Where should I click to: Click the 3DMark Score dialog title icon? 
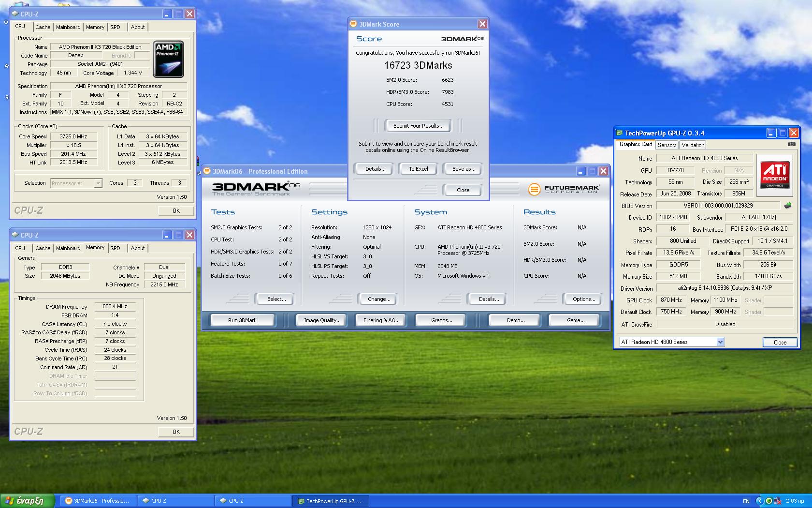pyautogui.click(x=353, y=24)
